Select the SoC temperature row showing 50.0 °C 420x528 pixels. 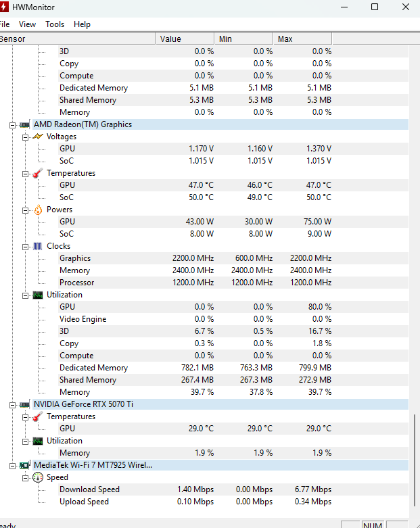[233, 197]
